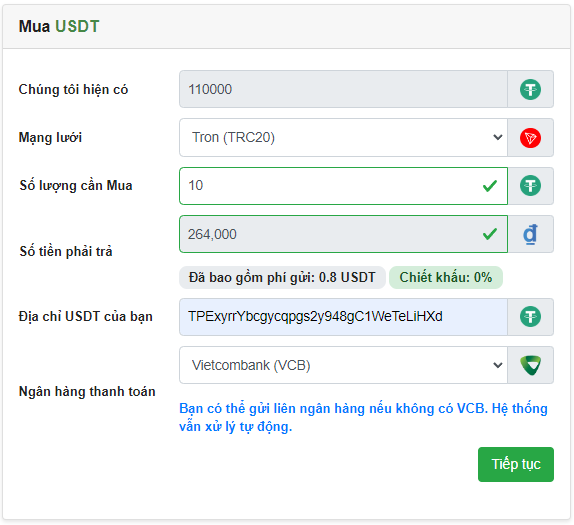Click the green checkmark in amount field
The image size is (574, 525).
click(x=489, y=186)
